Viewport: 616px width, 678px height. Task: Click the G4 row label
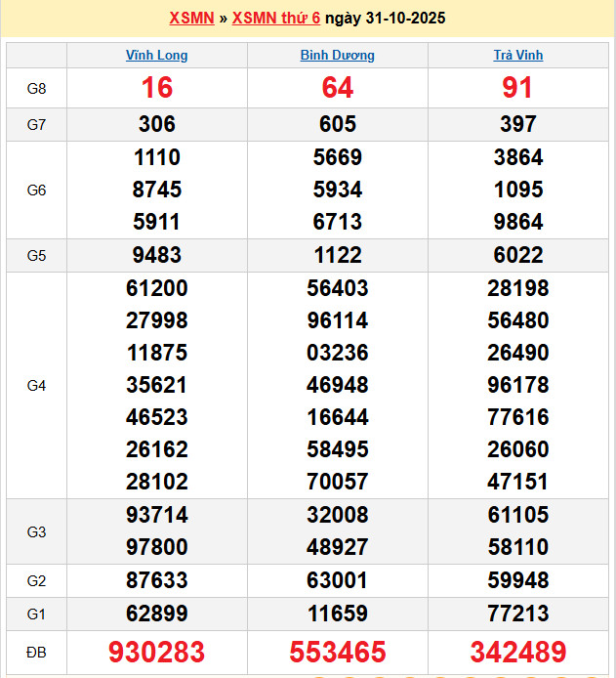click(x=36, y=385)
